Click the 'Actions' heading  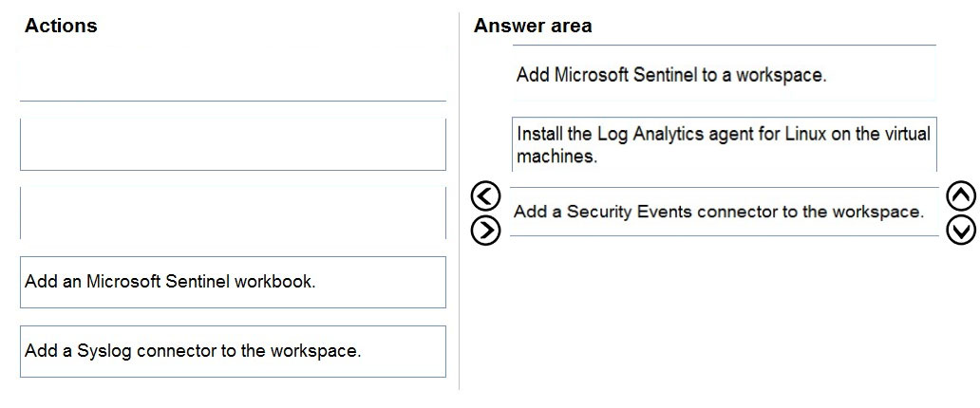(x=61, y=26)
